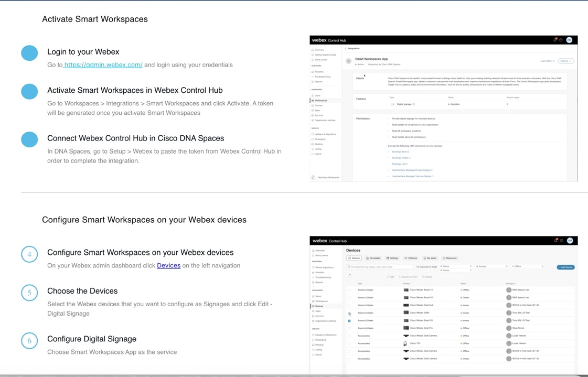Switch to the Templates tab
The image size is (588, 377).
pos(373,258)
